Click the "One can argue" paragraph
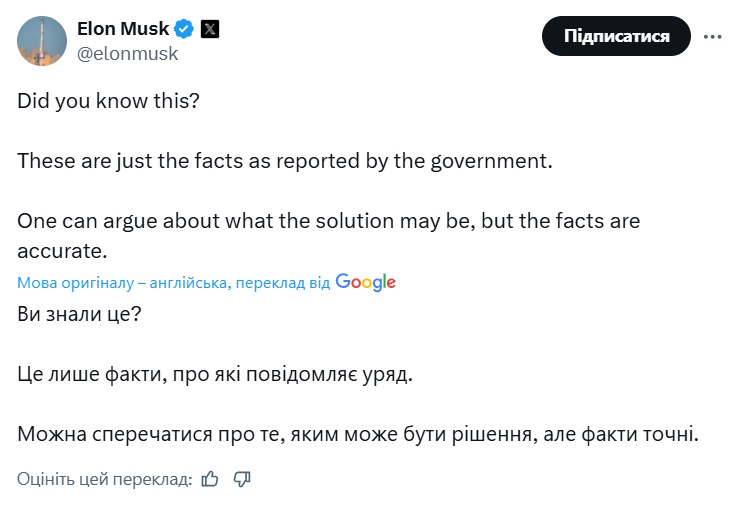Image resolution: width=741 pixels, height=506 pixels. click(328, 220)
